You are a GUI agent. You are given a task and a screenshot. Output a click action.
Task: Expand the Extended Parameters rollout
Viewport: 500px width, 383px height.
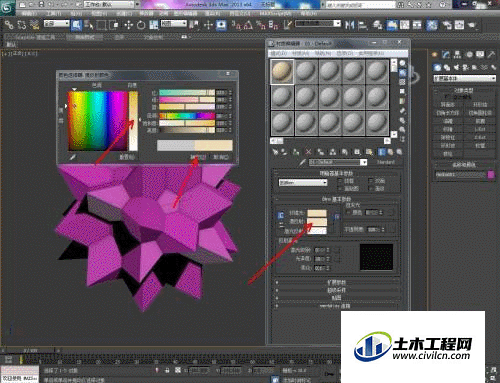point(337,282)
